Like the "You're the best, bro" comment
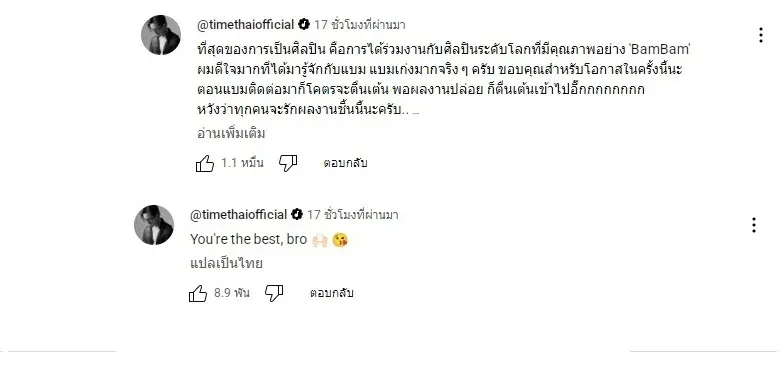The image size is (784, 365). [198, 294]
